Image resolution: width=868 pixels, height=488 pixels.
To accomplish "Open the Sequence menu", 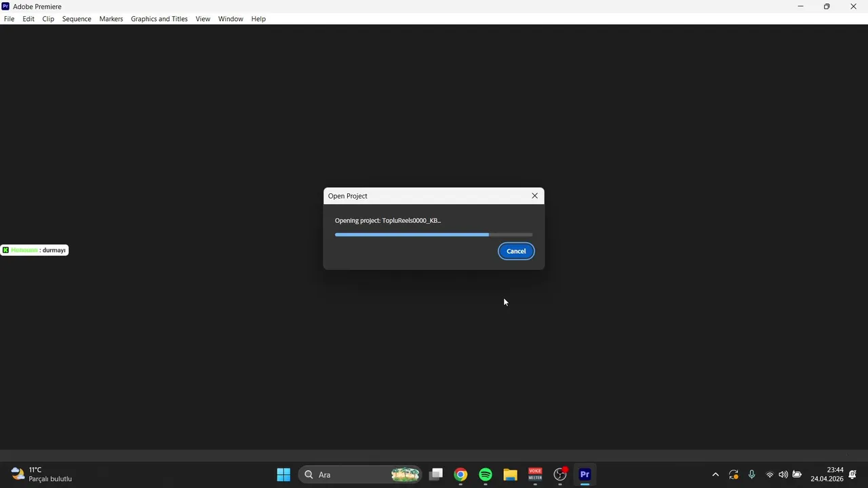I will pos(77,19).
